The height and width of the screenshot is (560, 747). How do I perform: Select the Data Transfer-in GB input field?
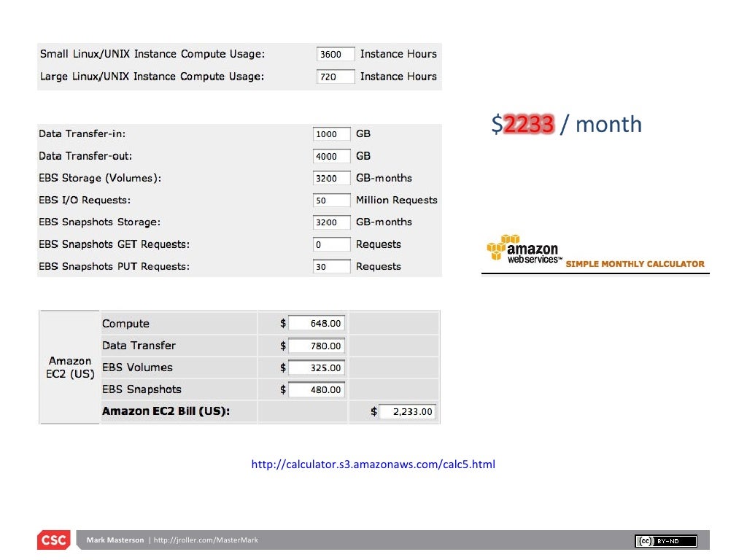(x=332, y=134)
